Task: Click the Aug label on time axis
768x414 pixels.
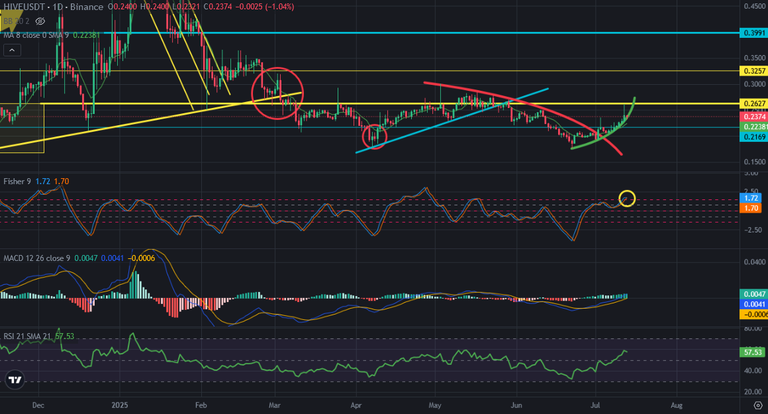Action: (x=676, y=405)
